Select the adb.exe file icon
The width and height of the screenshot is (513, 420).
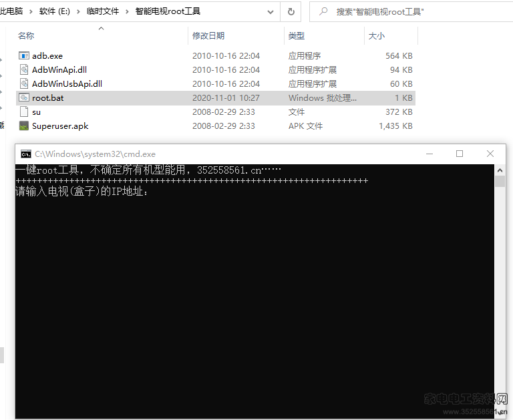[24, 56]
